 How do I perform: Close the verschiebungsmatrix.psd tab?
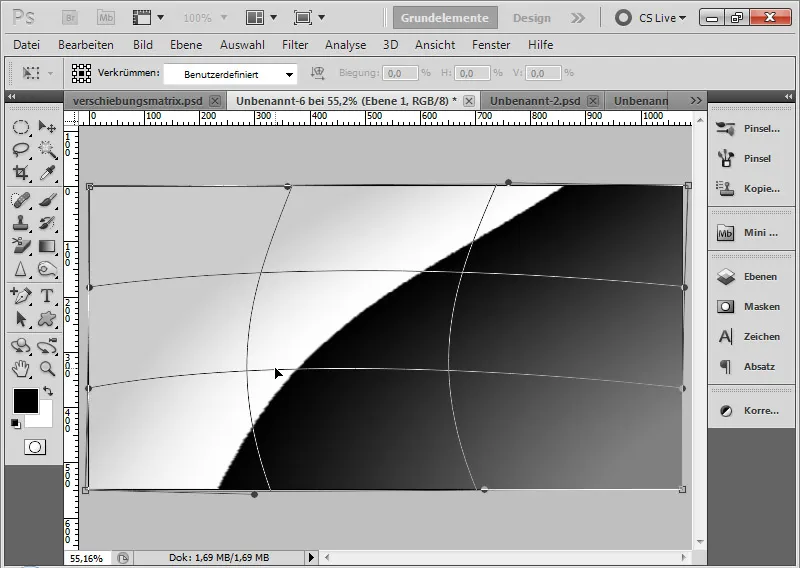[x=215, y=101]
